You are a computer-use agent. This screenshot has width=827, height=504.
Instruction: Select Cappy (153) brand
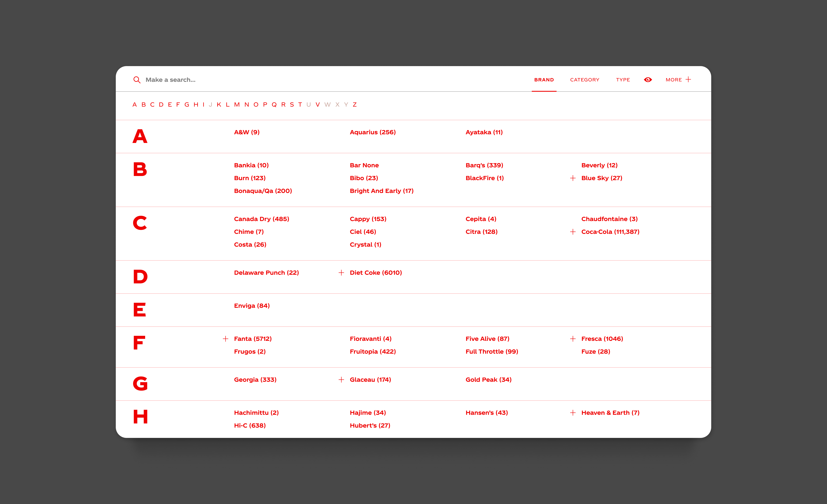click(x=368, y=219)
